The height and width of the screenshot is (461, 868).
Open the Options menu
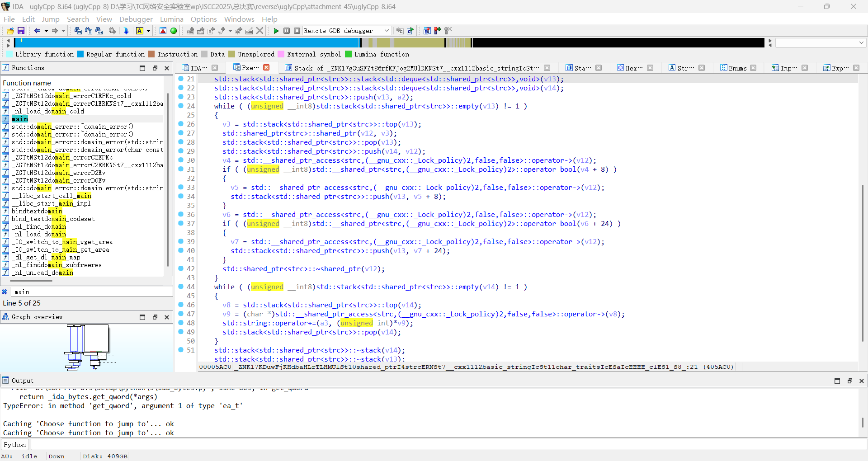click(204, 19)
